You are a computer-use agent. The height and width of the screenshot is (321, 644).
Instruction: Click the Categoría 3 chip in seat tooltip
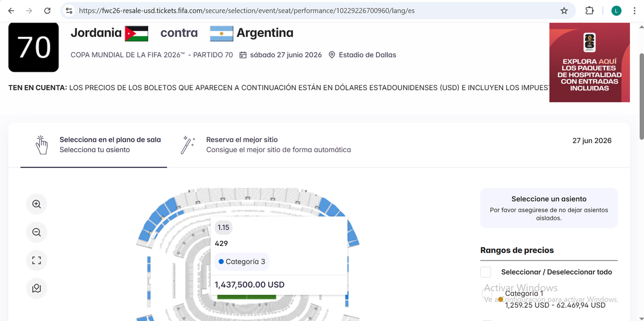241,261
